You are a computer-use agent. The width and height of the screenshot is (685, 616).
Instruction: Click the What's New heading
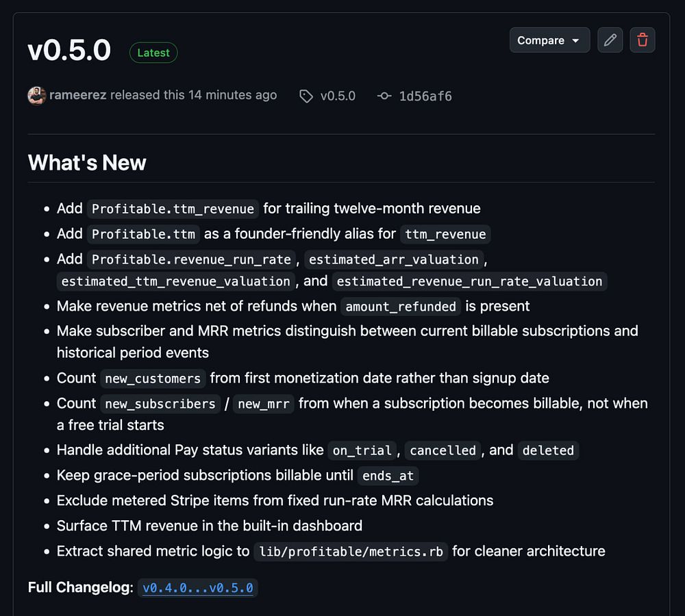[x=87, y=163]
